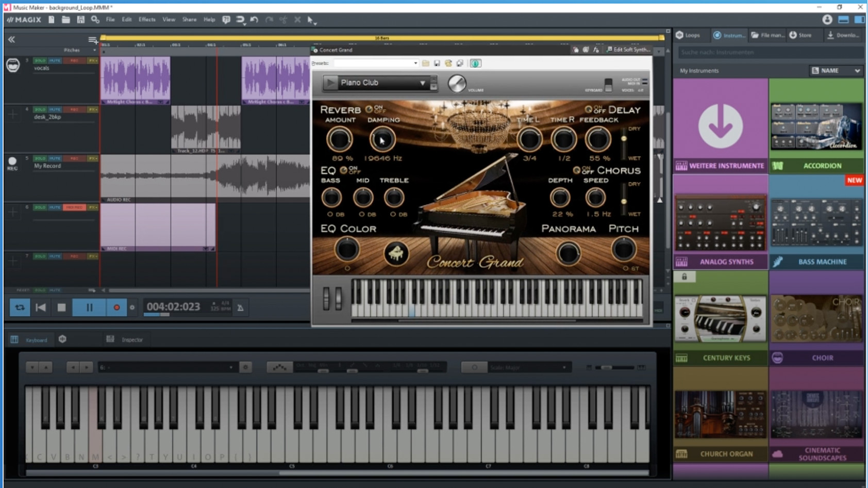The height and width of the screenshot is (488, 868).
Task: Arm REC on My Record track
Action: pos(74,158)
